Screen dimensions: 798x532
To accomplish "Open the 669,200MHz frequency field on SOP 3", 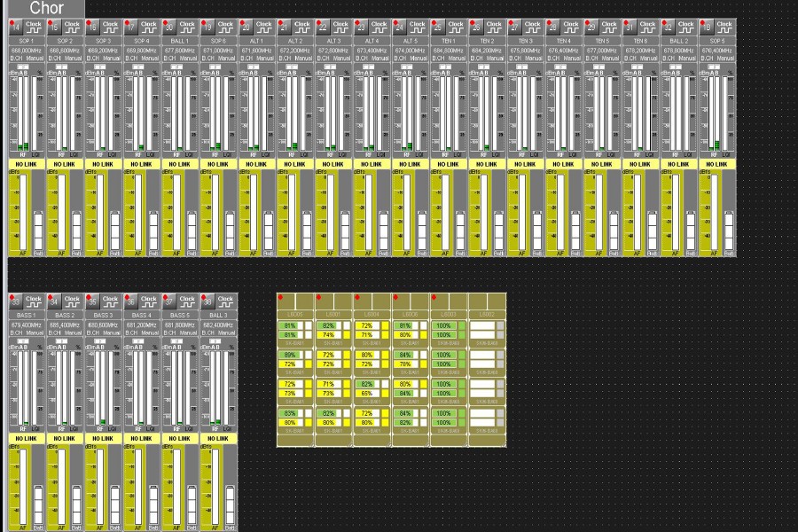I will point(102,51).
